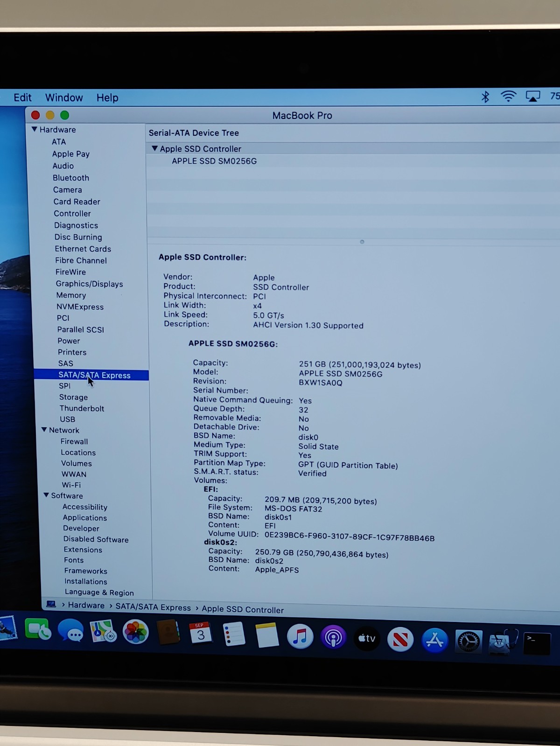Select USB in the sidebar
This screenshot has width=560, height=746.
tap(68, 419)
